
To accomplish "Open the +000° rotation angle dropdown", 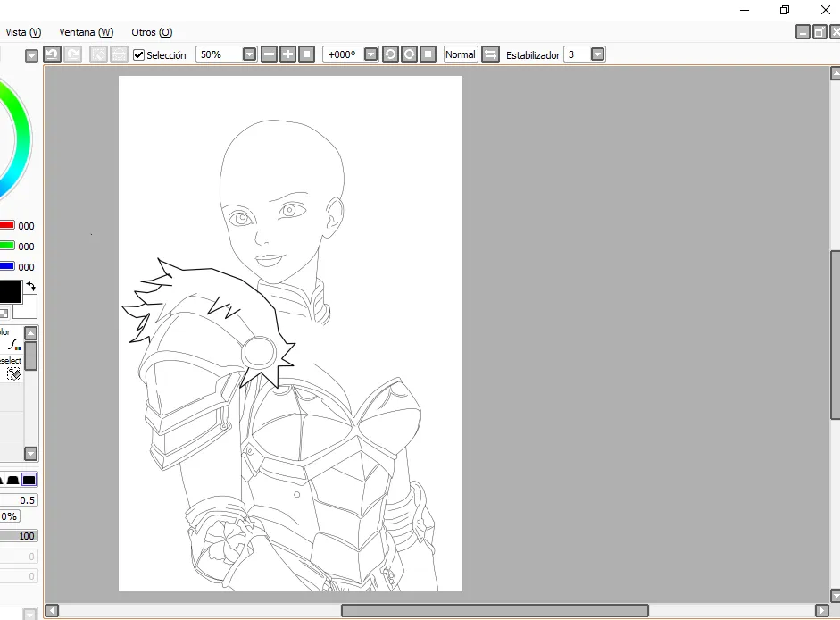I will pos(370,54).
